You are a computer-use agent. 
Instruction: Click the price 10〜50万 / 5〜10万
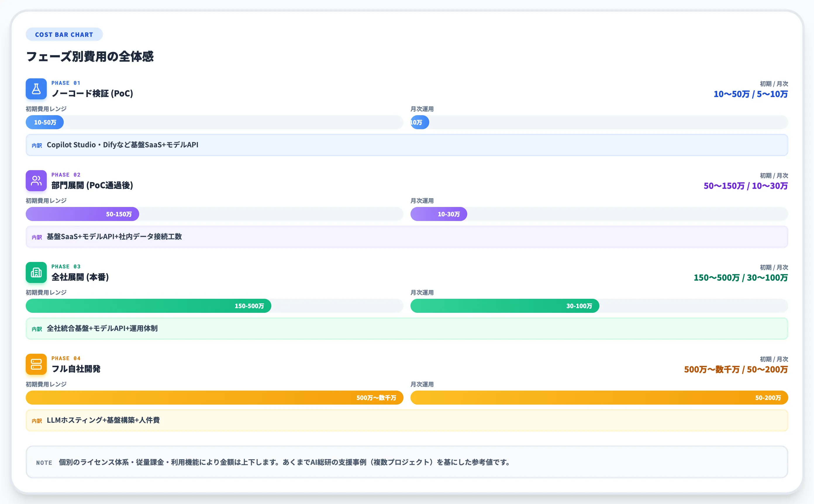pyautogui.click(x=751, y=94)
